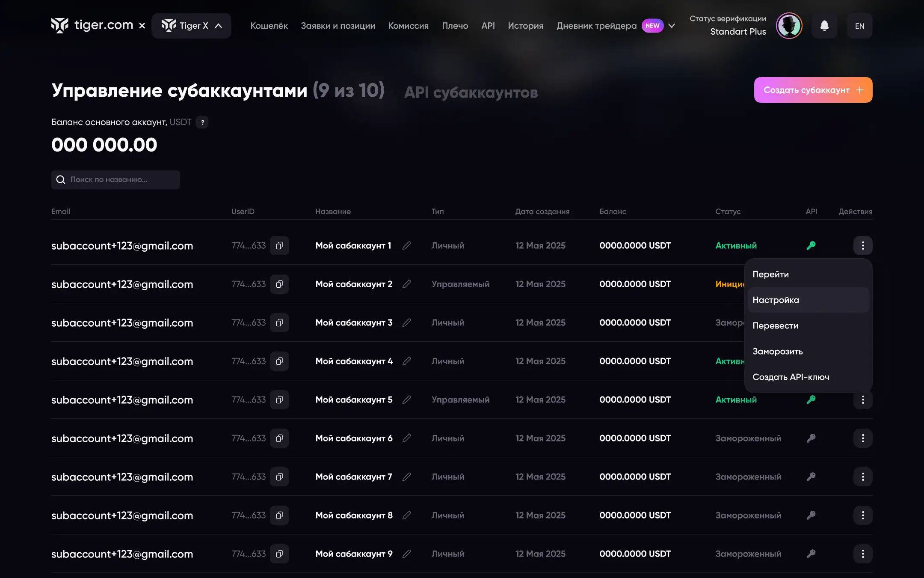Open three-dots actions for Мой сабаккаунт 9
Viewport: 924px width, 578px height.
point(862,554)
